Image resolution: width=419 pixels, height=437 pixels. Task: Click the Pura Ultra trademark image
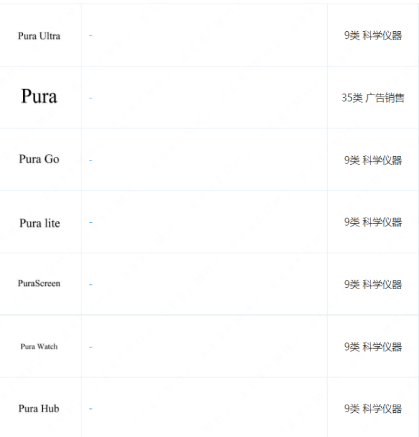[x=39, y=36]
